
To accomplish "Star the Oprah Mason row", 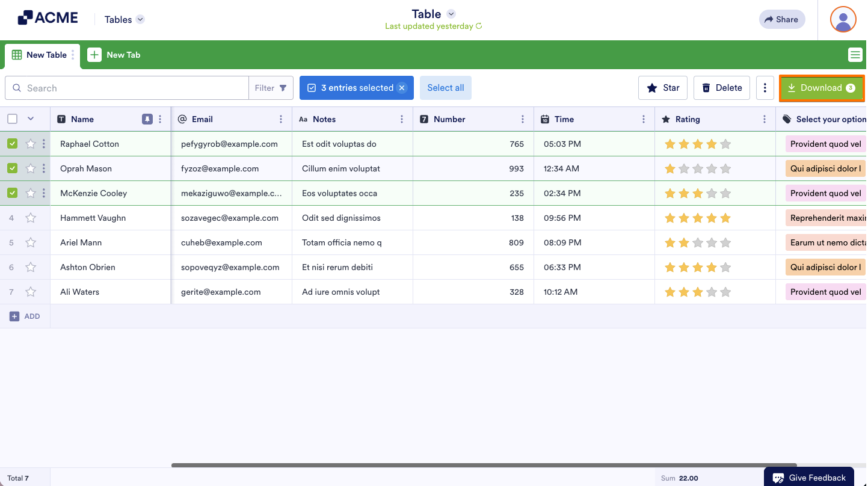I will [x=31, y=168].
